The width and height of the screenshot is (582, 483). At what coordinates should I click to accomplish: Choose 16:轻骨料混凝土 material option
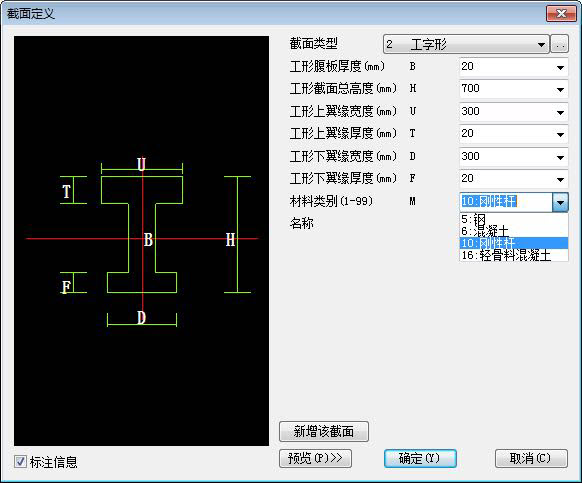pos(514,255)
